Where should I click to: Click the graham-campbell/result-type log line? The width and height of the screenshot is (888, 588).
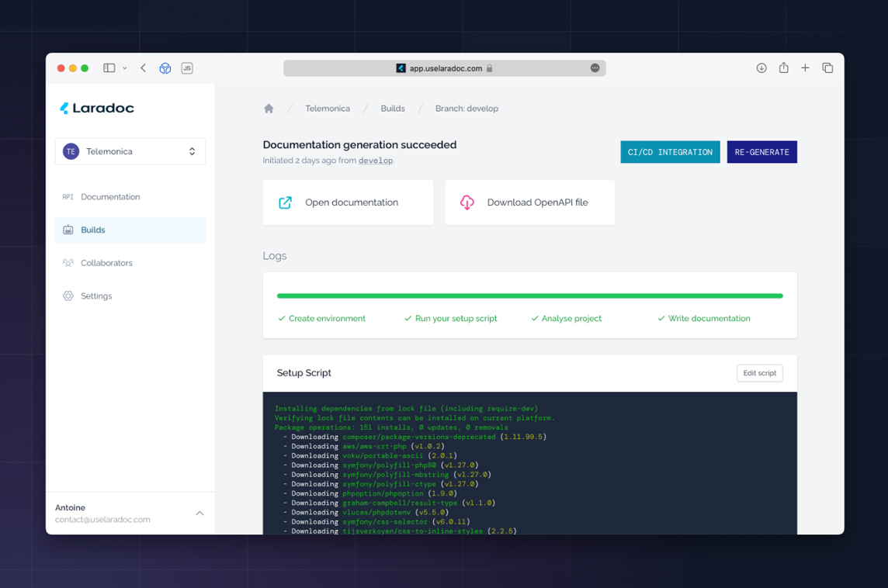click(390, 503)
